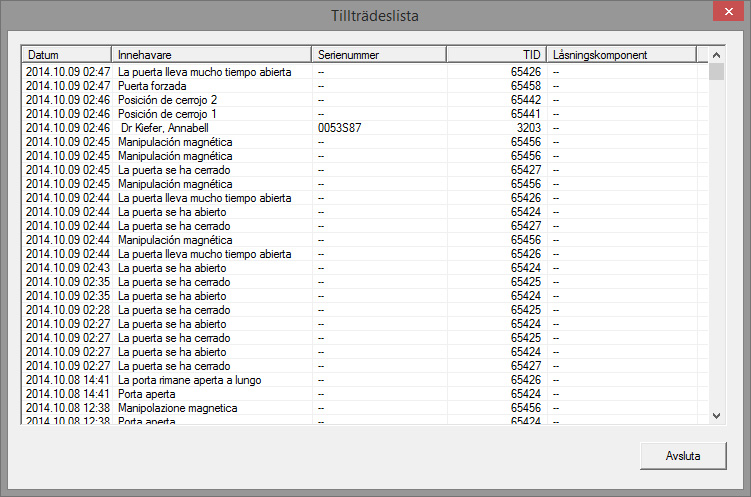
Task: Sort by Innehavare column header
Action: [x=212, y=55]
